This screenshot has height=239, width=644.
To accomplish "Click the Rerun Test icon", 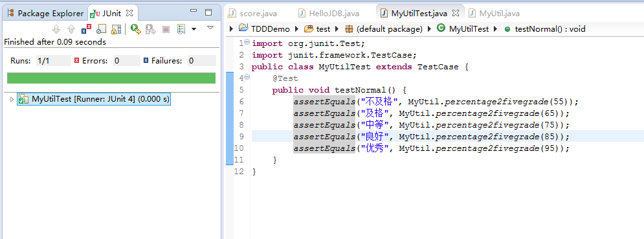I will click(x=135, y=29).
